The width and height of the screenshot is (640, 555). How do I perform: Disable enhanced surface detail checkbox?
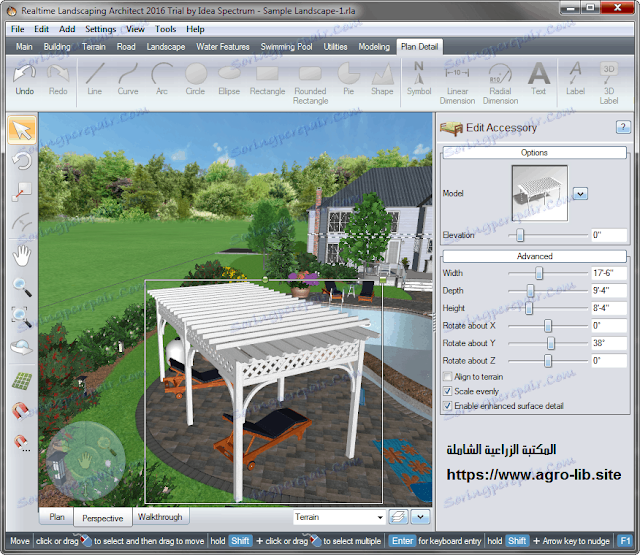(448, 406)
